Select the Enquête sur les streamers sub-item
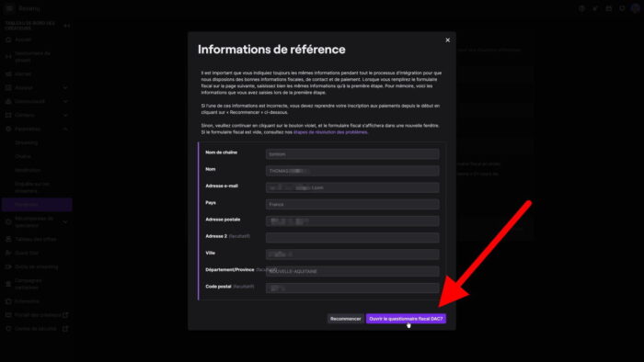644x362 pixels. click(x=32, y=187)
